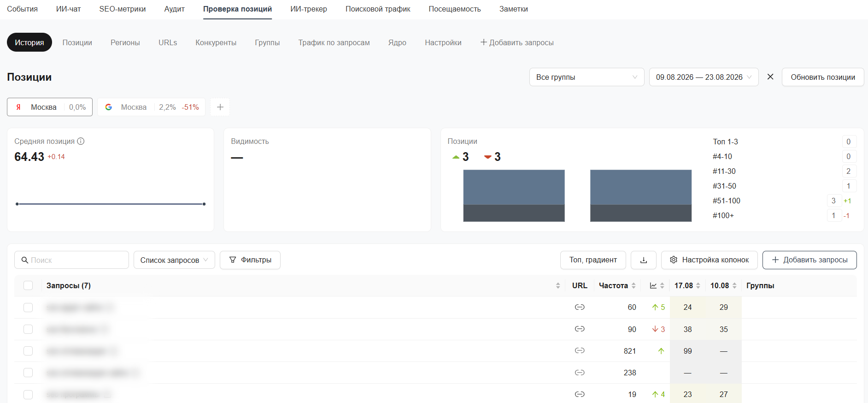Open the Фильтры button

click(x=250, y=260)
